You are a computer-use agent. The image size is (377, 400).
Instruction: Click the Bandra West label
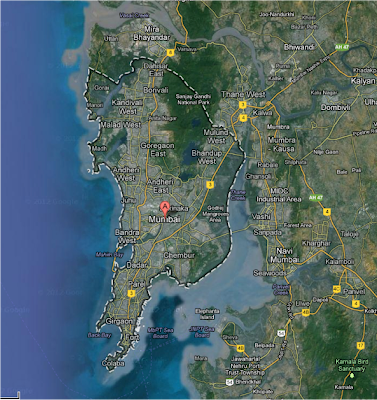point(127,236)
